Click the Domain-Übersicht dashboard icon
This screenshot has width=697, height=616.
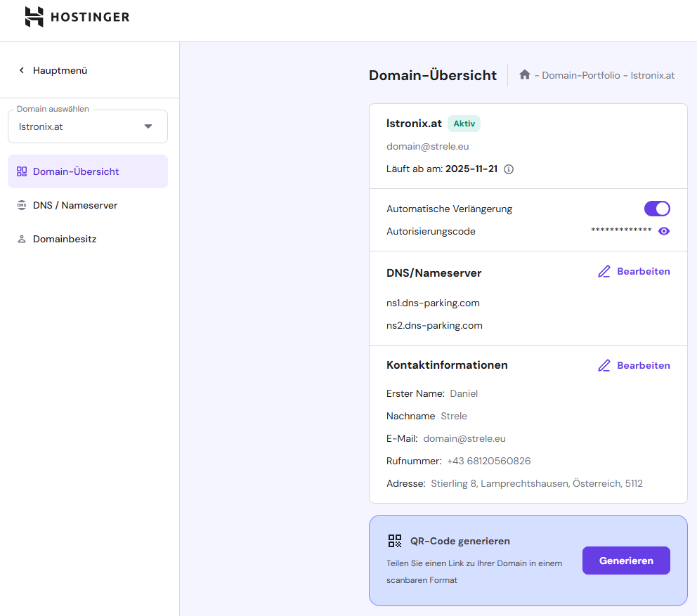tap(21, 171)
